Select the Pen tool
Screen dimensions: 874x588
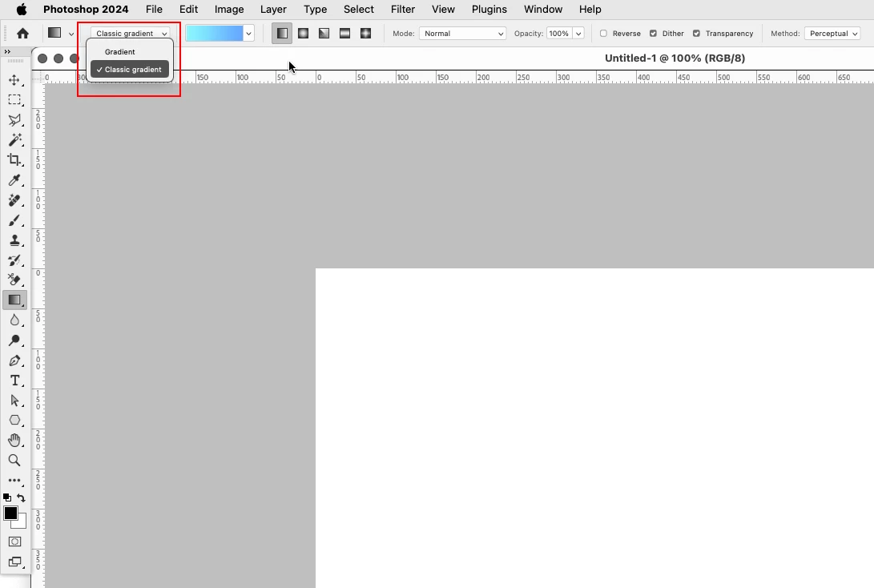tap(14, 360)
